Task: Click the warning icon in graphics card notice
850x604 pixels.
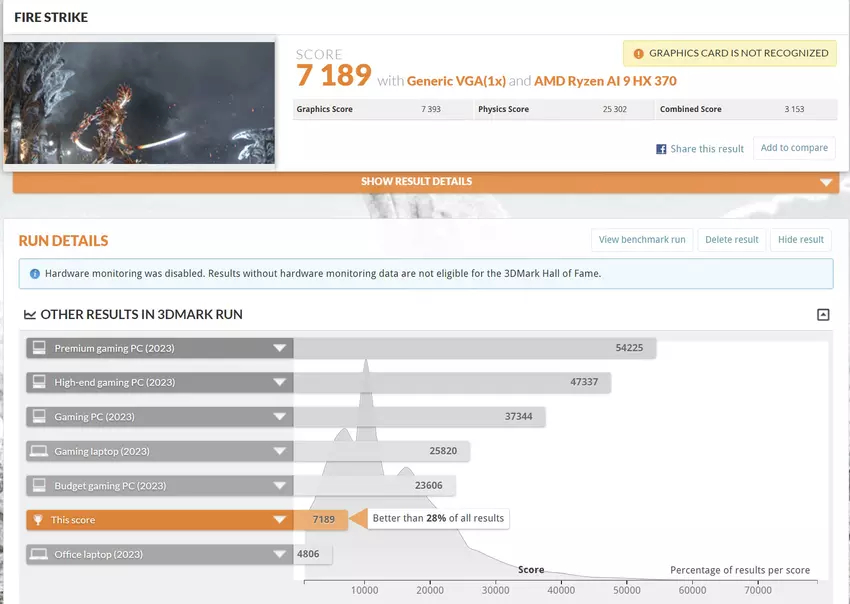Action: [x=638, y=54]
